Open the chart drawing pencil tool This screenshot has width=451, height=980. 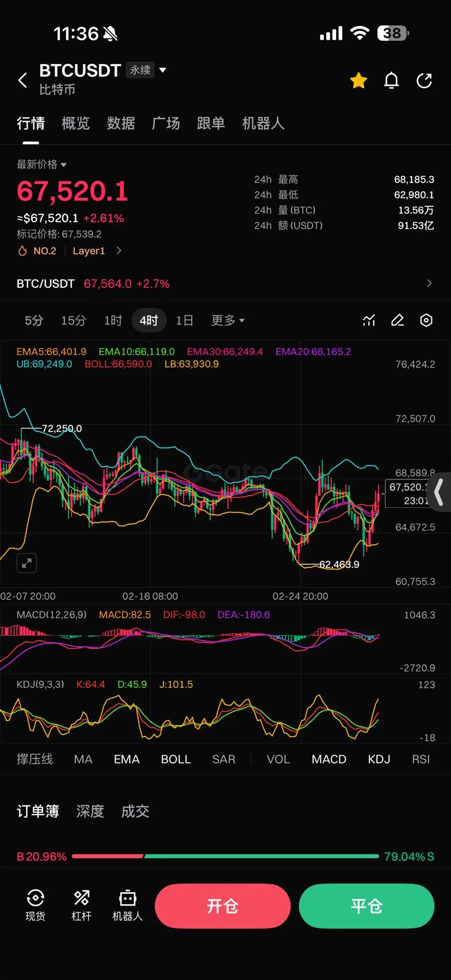[x=398, y=321]
